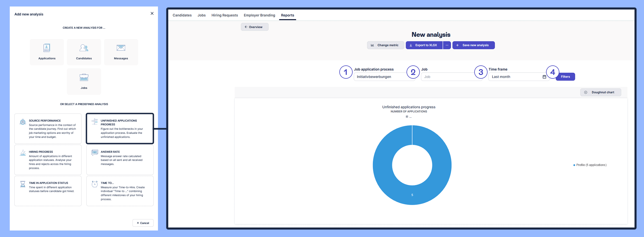Viewport: 644px width, 237px height.
Task: Select the Applications analysis icon
Action: point(47,48)
